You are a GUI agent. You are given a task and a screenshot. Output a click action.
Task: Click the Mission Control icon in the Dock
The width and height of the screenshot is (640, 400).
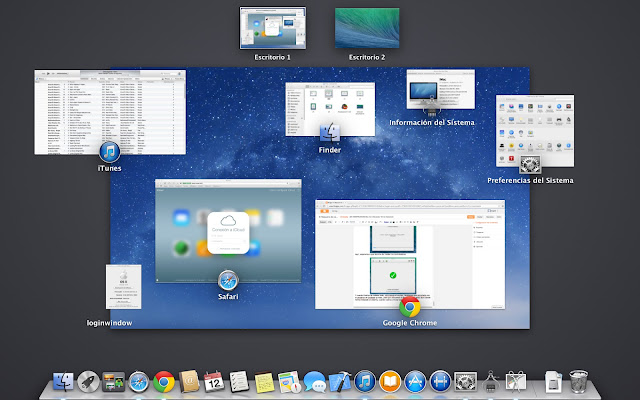click(x=113, y=382)
